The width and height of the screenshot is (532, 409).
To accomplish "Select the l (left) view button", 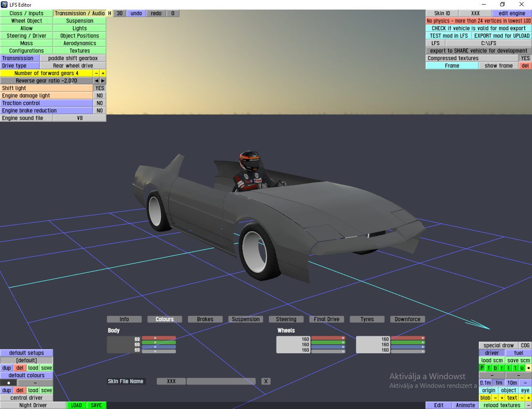I will pos(509,368).
